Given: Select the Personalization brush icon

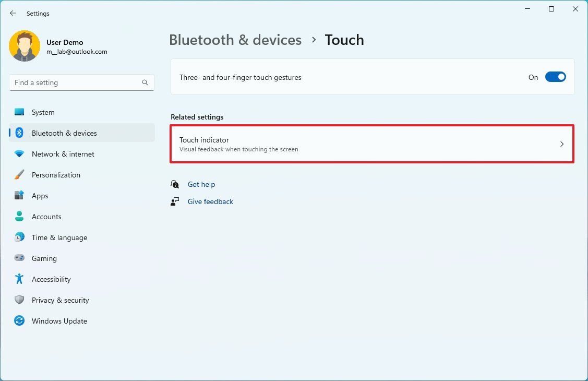Looking at the screenshot, I should (19, 175).
